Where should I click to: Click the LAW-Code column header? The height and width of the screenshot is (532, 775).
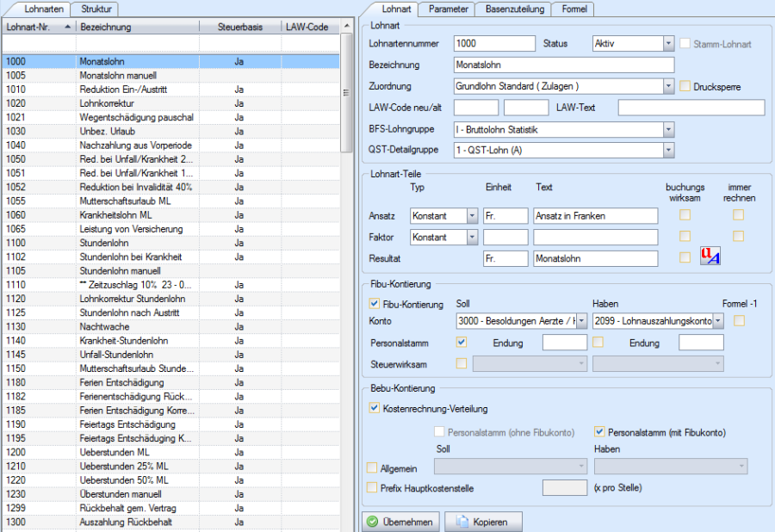point(310,28)
